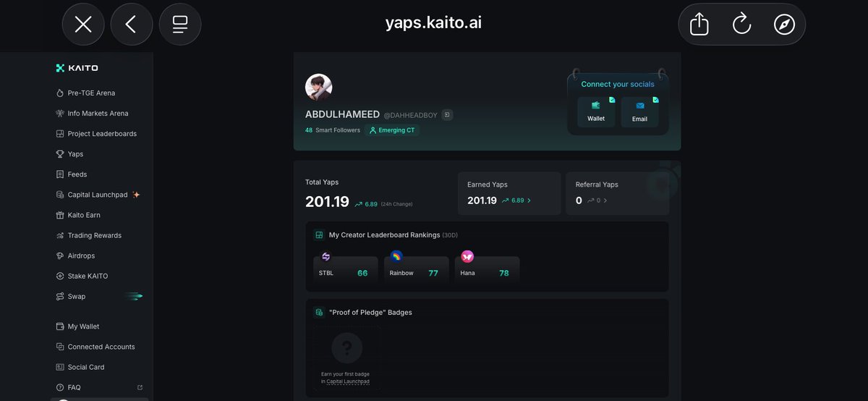Click the Swap arrows icon in the sidebar
This screenshot has height=401, width=868.
(60, 296)
